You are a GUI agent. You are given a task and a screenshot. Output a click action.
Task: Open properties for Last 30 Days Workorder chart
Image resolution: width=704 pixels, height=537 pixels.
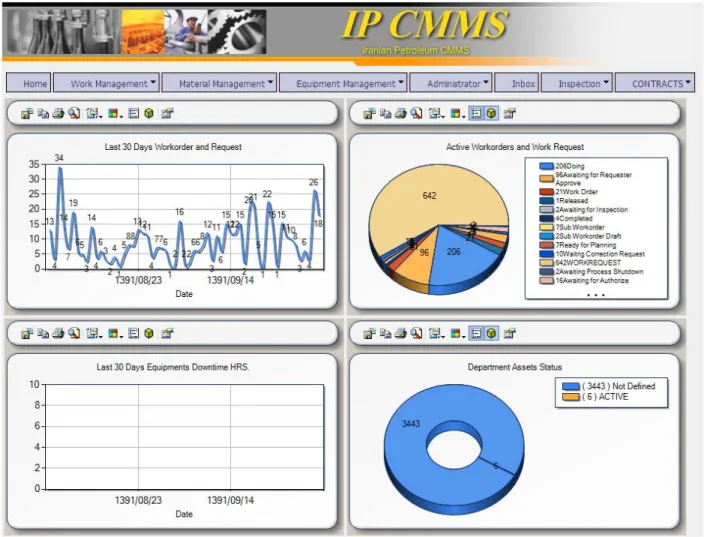pyautogui.click(x=167, y=114)
